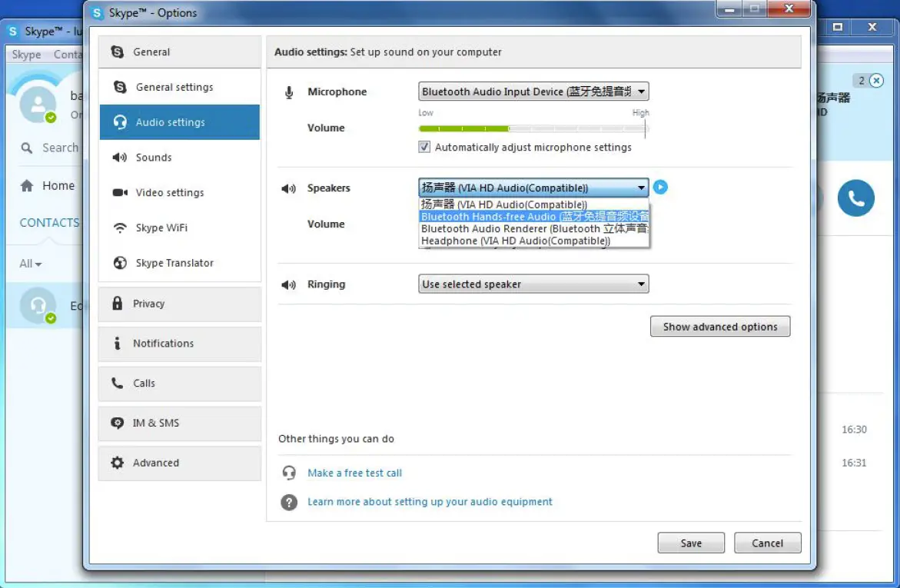Viewport: 900px width, 588px height.
Task: Click the Skype logo in Options title bar
Action: (97, 12)
